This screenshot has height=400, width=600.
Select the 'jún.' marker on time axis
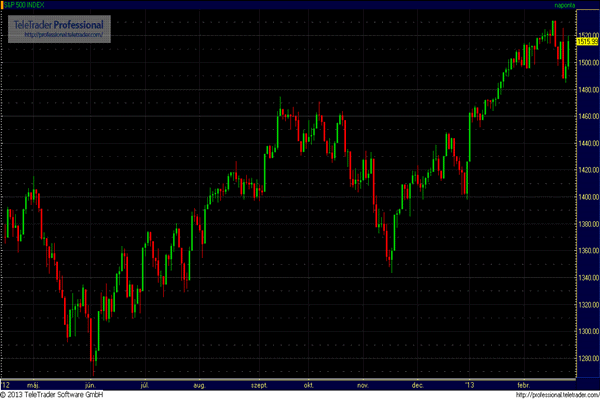coord(91,384)
